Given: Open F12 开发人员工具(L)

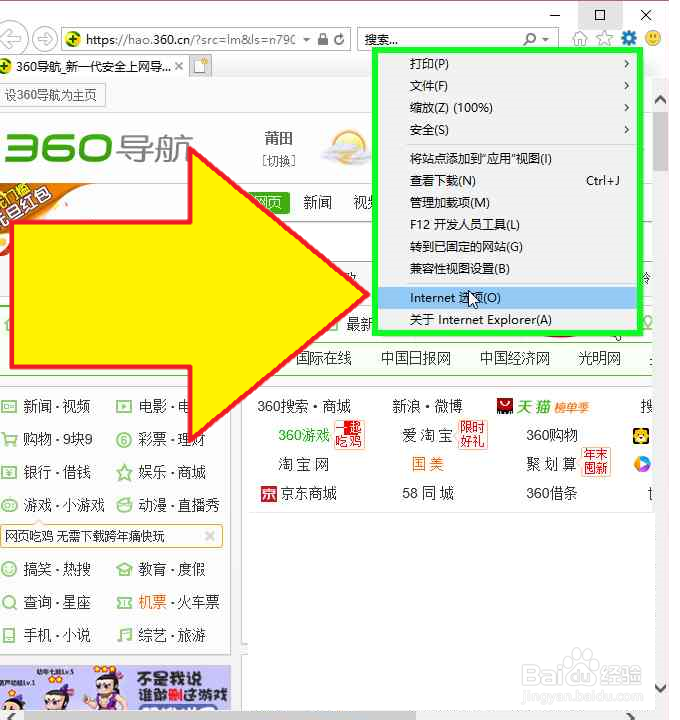Looking at the screenshot, I should (x=507, y=225).
